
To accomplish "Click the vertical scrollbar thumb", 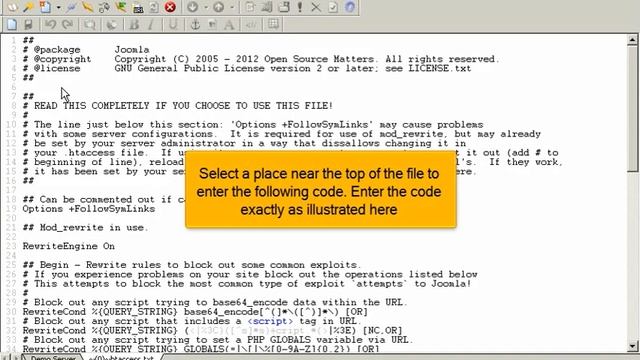I will point(633,108).
